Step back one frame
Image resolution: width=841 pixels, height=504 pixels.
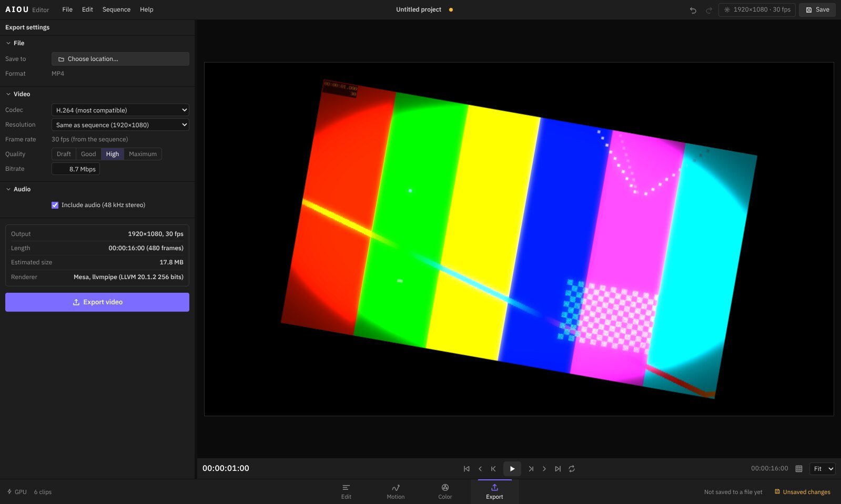pos(480,469)
